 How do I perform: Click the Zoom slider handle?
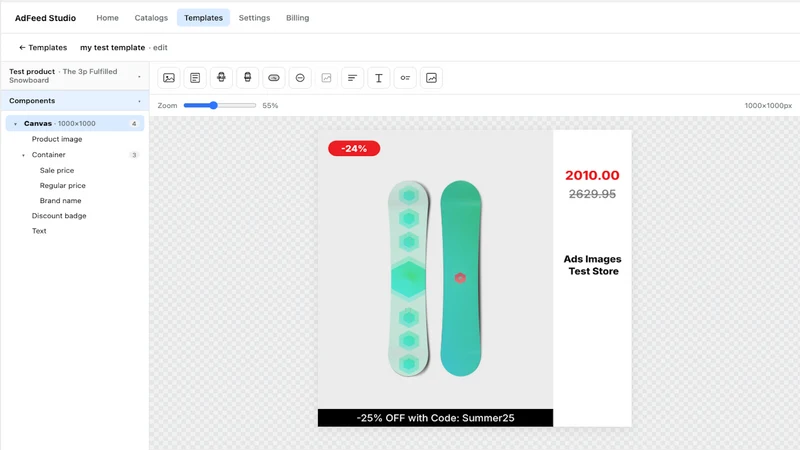[213, 106]
